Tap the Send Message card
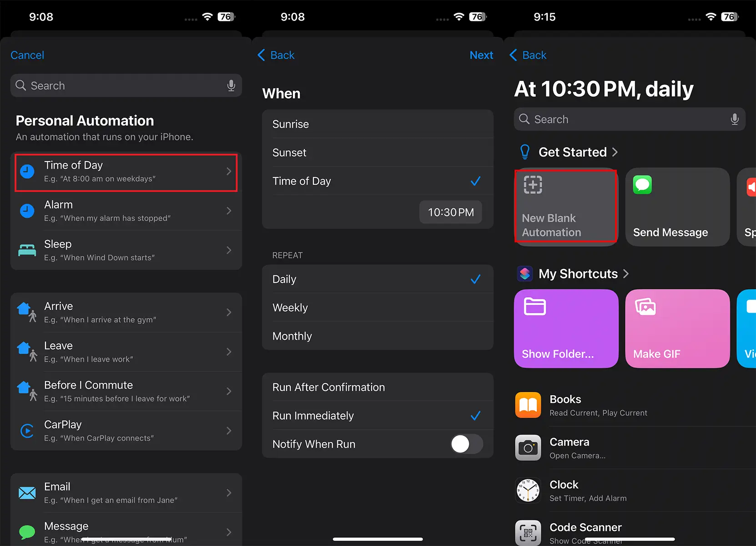Screen dimensions: 756x546 click(x=678, y=207)
